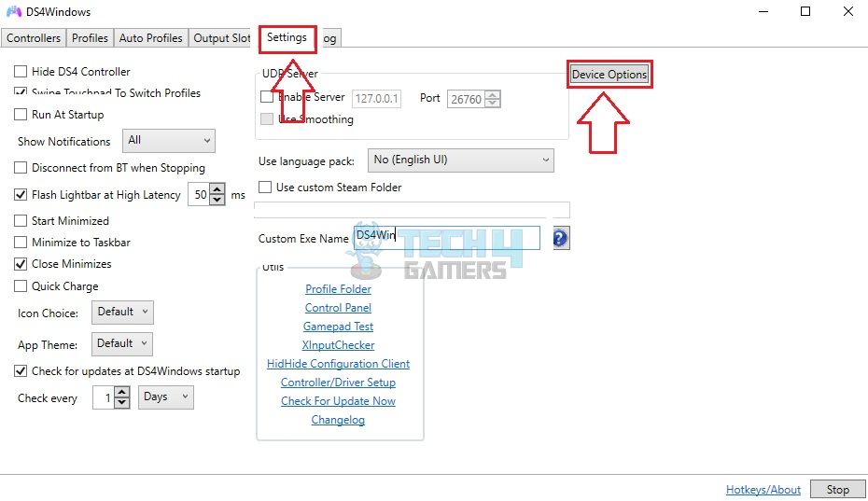
Task: Open the Custom Exe Name help icon
Action: click(x=560, y=239)
